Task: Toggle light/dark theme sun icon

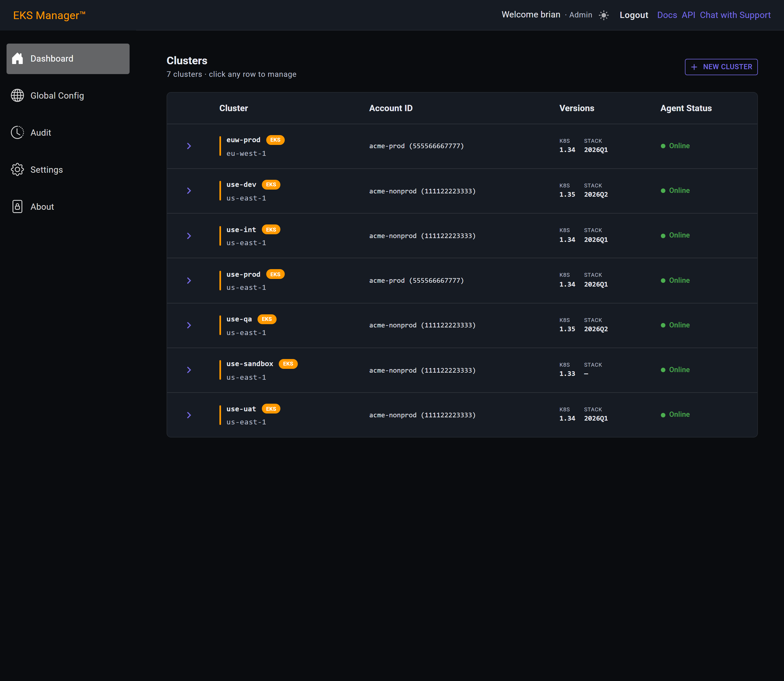Action: click(604, 15)
